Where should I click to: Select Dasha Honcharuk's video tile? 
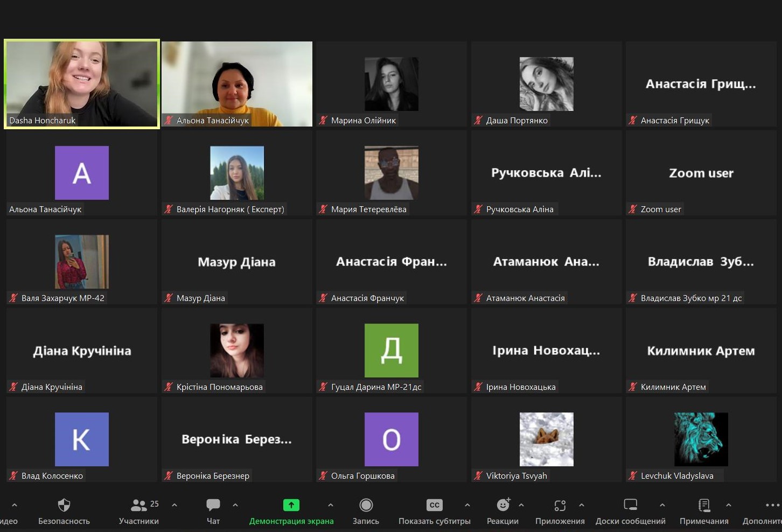point(82,84)
